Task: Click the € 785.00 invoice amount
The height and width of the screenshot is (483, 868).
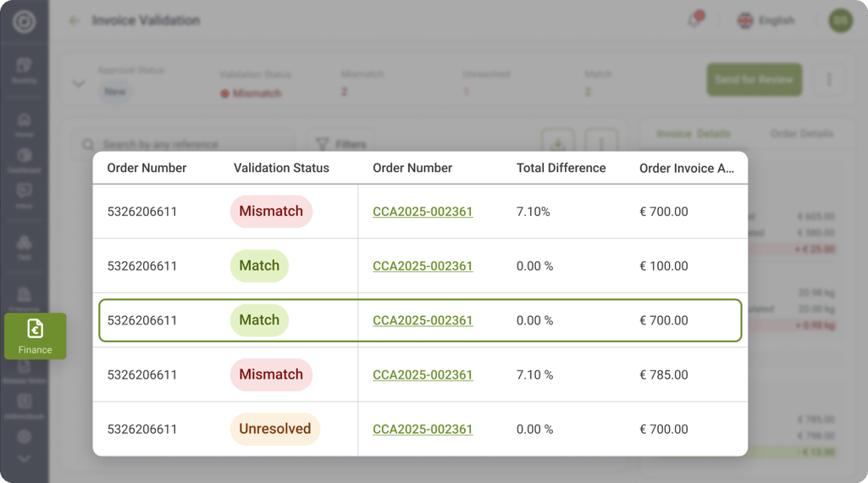Action: pyautogui.click(x=664, y=375)
